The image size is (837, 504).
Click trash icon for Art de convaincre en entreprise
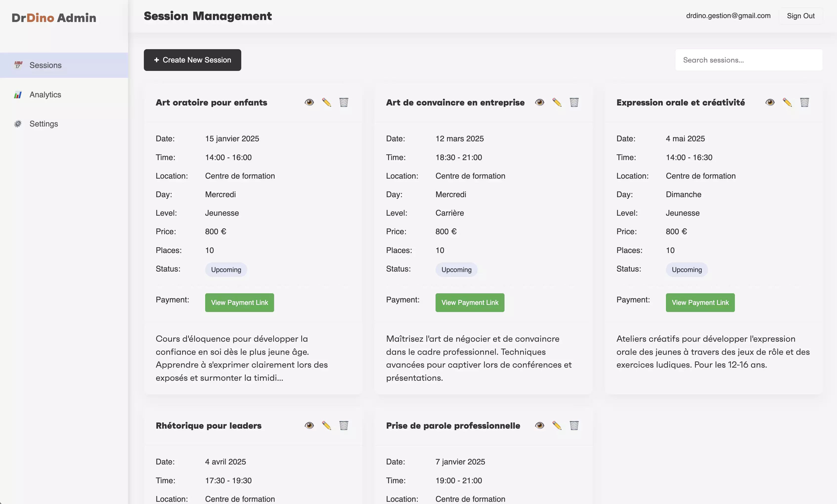click(x=574, y=102)
